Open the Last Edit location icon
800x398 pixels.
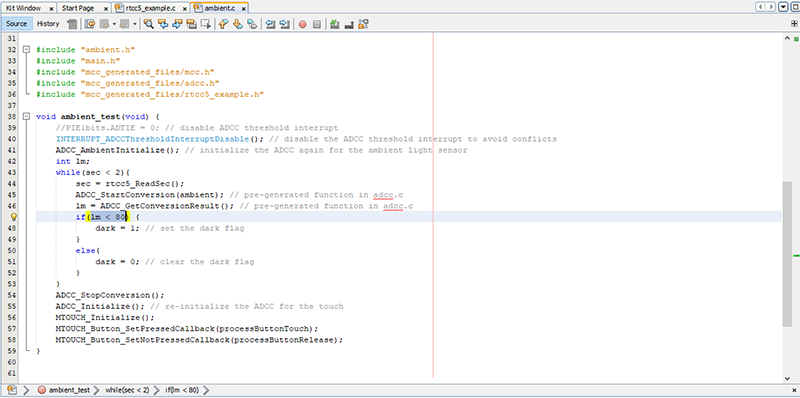(90, 24)
